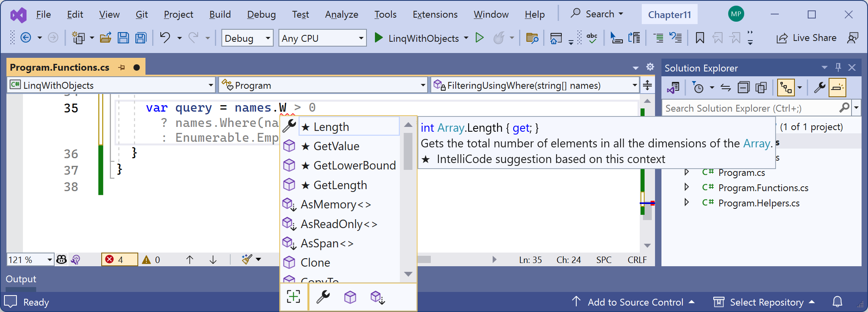The width and height of the screenshot is (868, 312).
Task: Click Collapse All icon in Solution Explorer
Action: (743, 87)
